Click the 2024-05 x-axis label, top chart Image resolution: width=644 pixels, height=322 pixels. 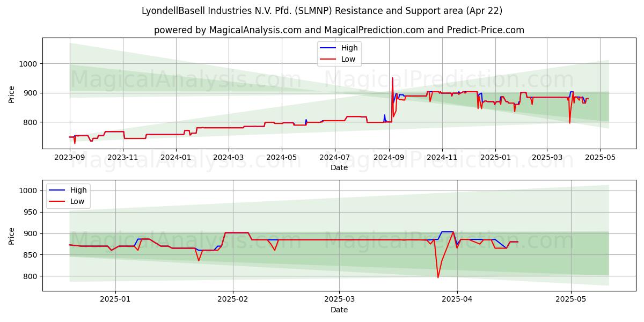pos(282,157)
